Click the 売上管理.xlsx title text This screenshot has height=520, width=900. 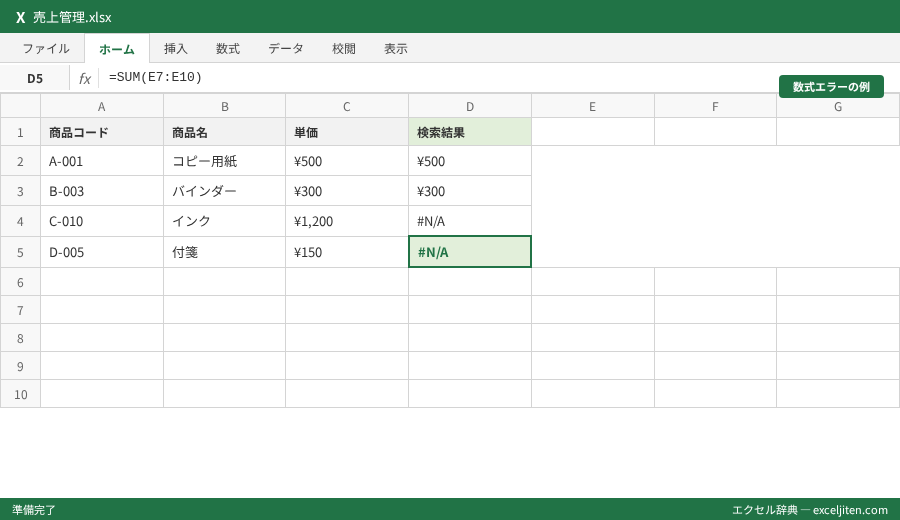(72, 17)
